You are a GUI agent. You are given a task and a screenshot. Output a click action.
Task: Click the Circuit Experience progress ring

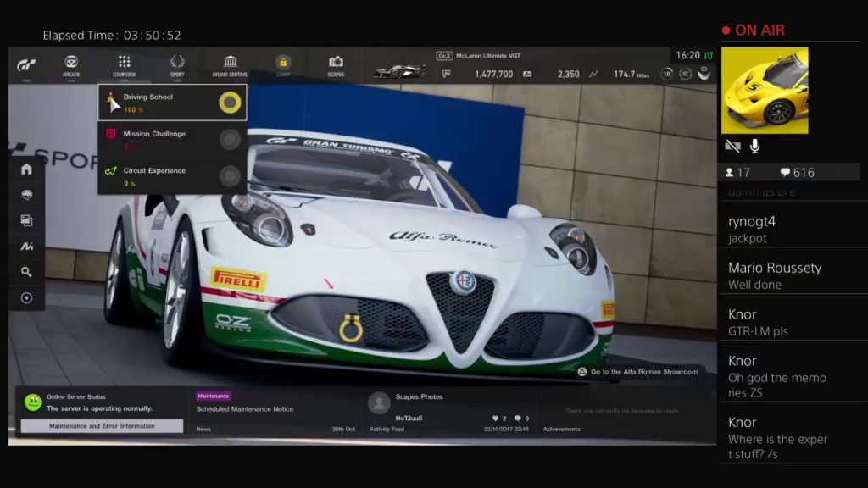pyautogui.click(x=230, y=176)
